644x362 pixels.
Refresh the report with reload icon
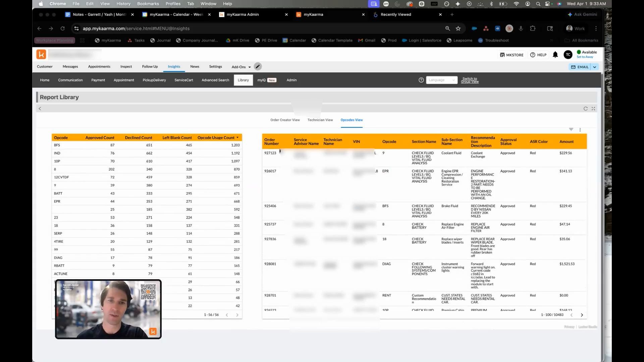585,109
